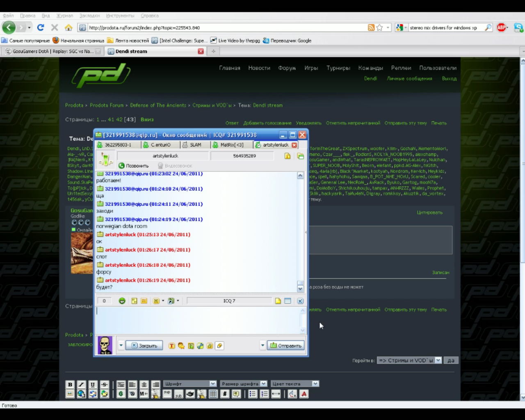Expand the arrow next to Отправить
The image size is (525, 420).
pyautogui.click(x=262, y=346)
